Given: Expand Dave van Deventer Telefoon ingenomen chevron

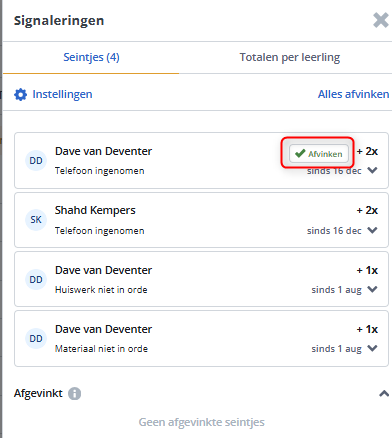Looking at the screenshot, I should [x=372, y=170].
